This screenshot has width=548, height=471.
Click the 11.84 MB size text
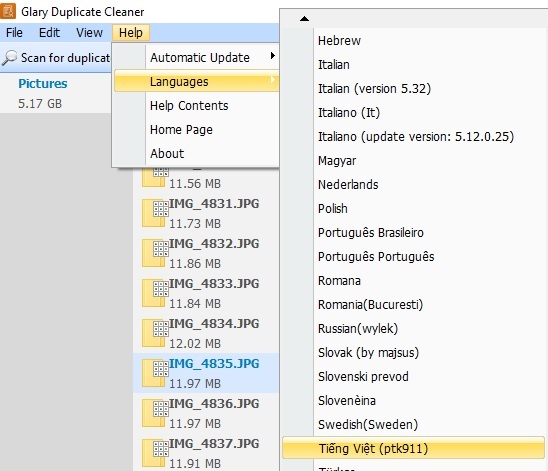click(195, 304)
